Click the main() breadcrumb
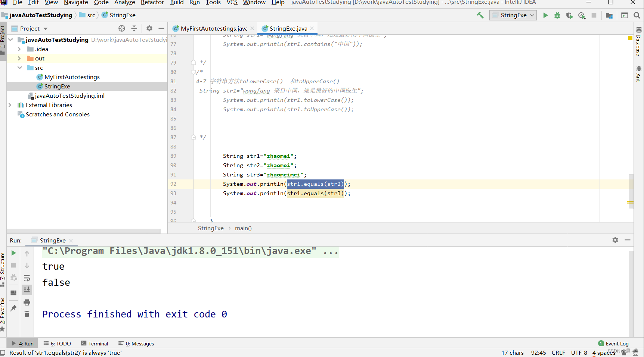The image size is (644, 357). (x=243, y=228)
